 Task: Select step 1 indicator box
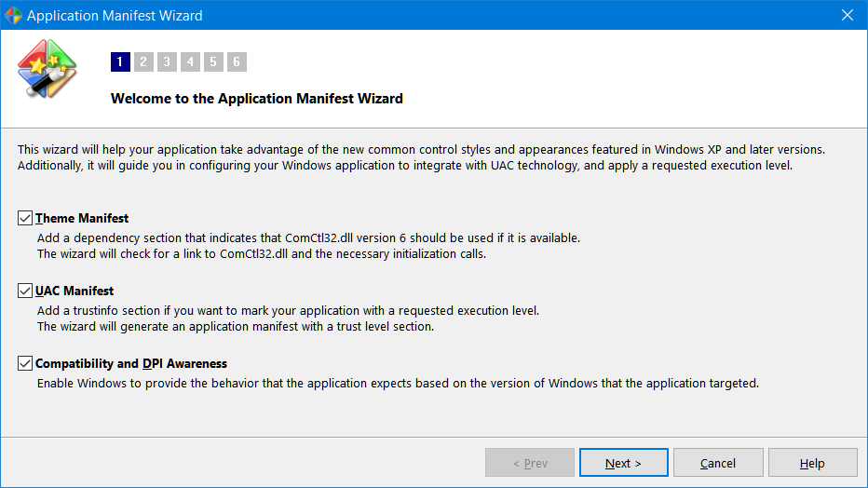pos(120,61)
